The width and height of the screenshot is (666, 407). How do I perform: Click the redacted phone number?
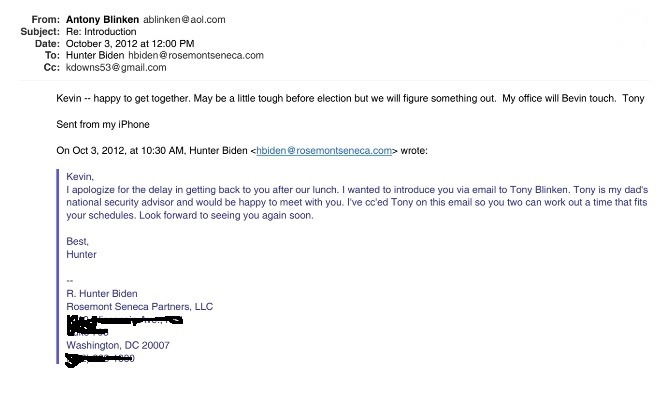tap(100, 359)
